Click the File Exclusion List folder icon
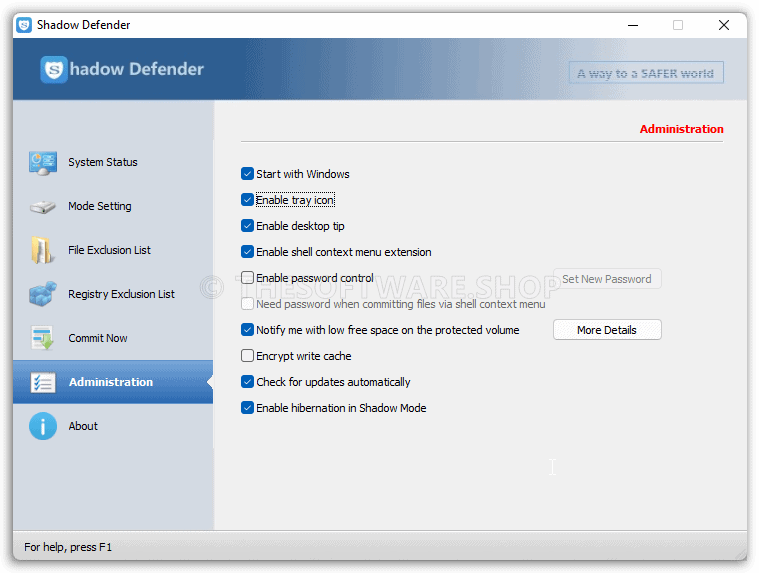 tap(42, 250)
